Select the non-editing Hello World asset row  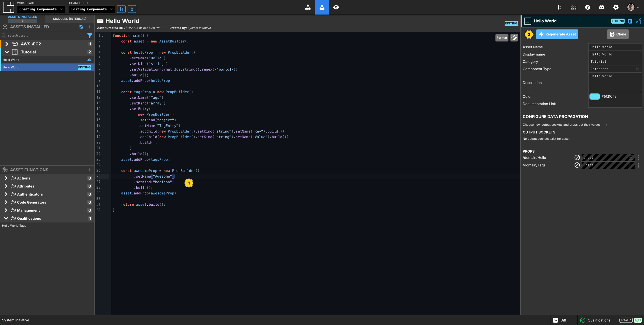(47, 60)
